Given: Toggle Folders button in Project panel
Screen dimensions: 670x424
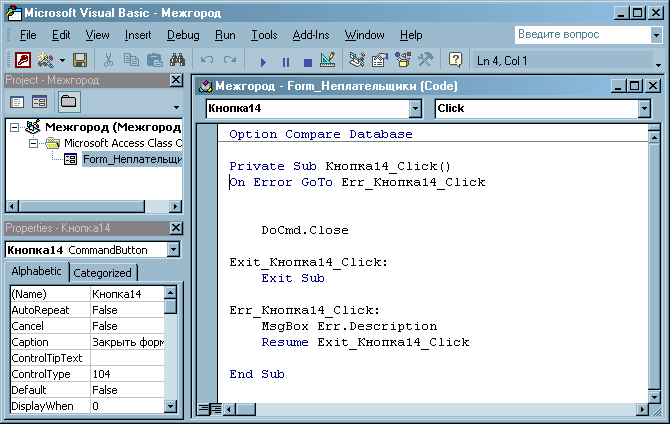Looking at the screenshot, I should (x=69, y=102).
